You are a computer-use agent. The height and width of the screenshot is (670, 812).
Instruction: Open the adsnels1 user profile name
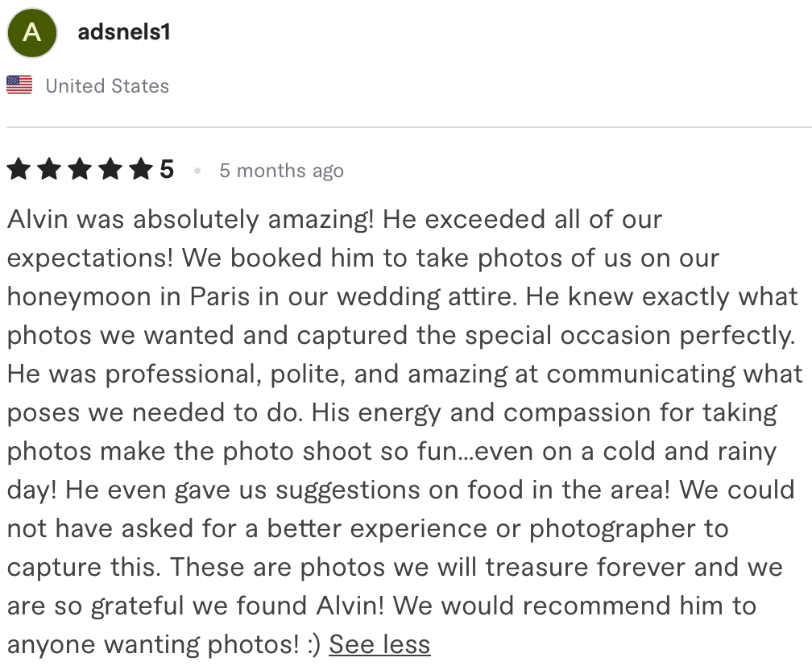124,32
